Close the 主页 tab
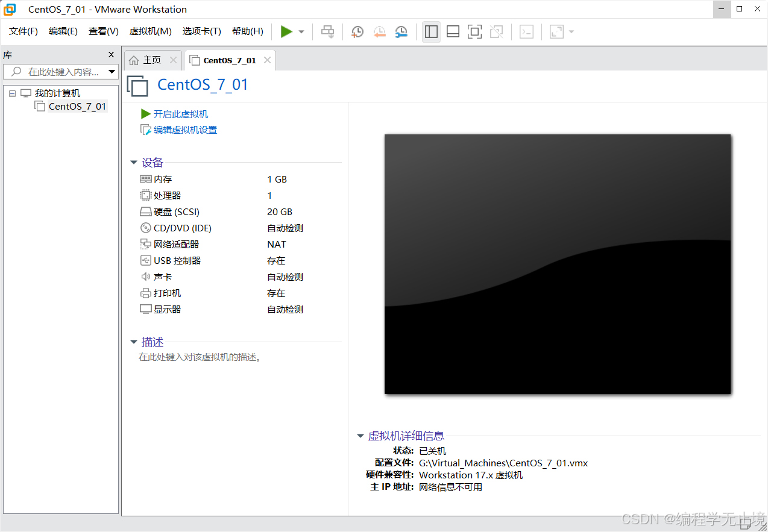The height and width of the screenshot is (532, 768). (173, 60)
